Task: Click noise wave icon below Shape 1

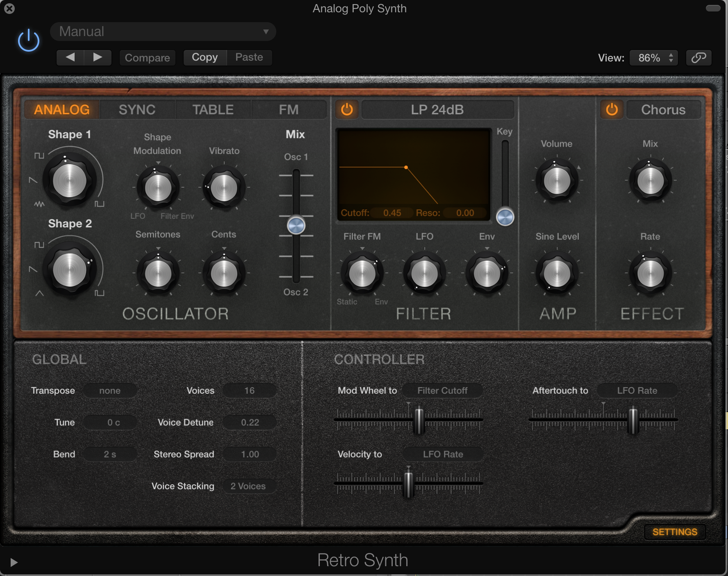Action: [x=39, y=204]
